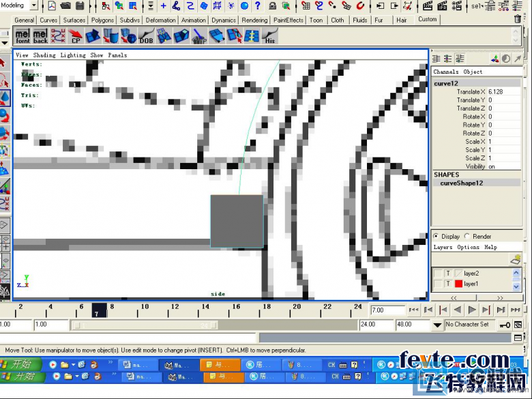Click render current frame clapperboard icon
The height and width of the screenshot is (399, 532).
[x=428, y=5]
